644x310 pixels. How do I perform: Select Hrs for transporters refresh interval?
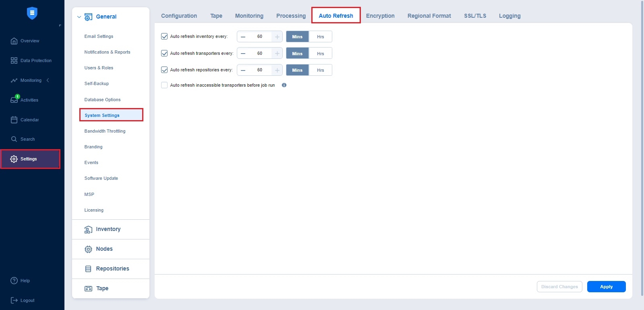point(320,53)
